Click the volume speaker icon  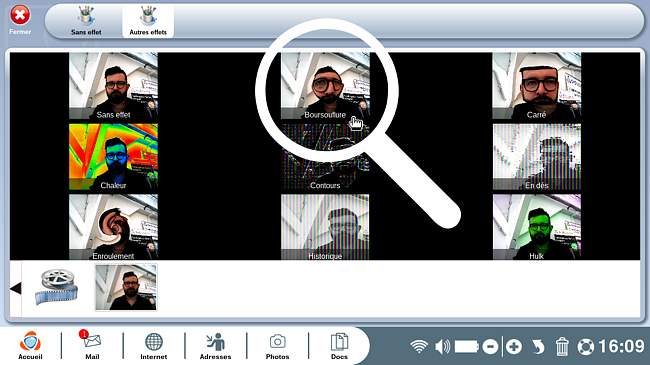coord(442,347)
